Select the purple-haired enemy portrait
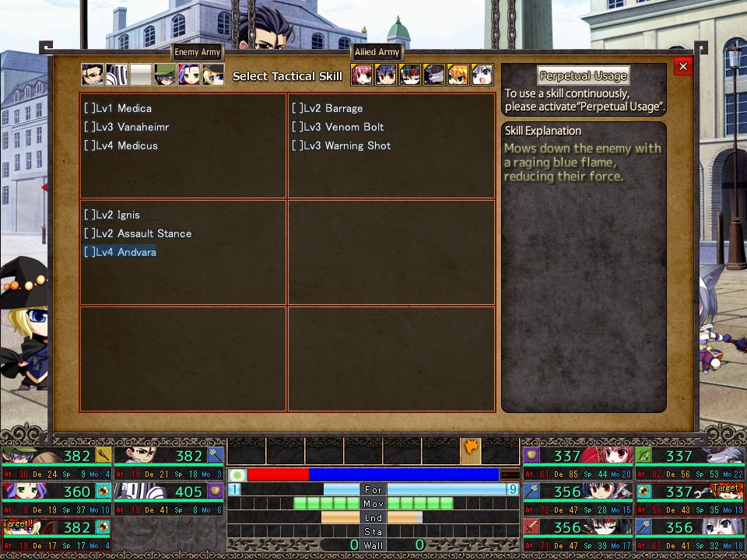This screenshot has width=747, height=560. pyautogui.click(x=189, y=75)
